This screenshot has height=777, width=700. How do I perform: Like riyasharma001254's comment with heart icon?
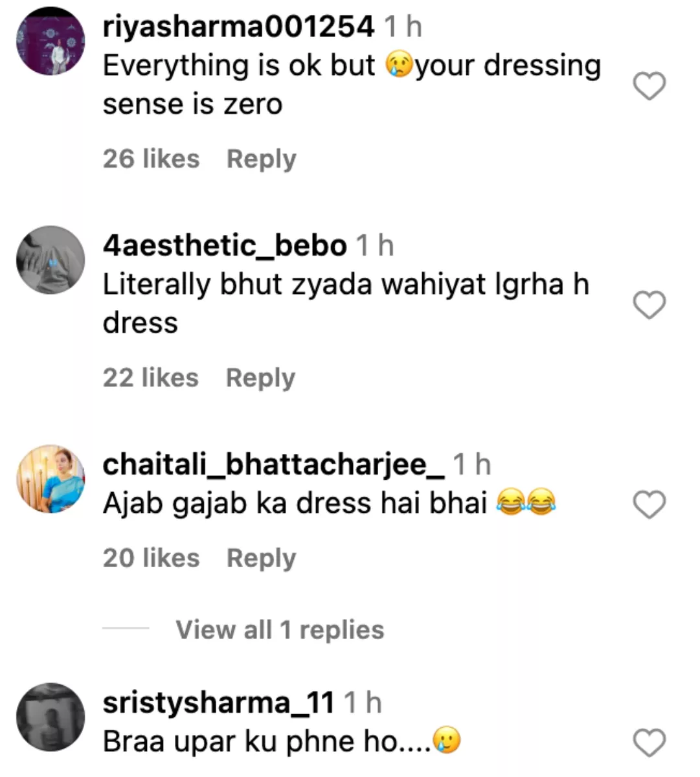(649, 86)
